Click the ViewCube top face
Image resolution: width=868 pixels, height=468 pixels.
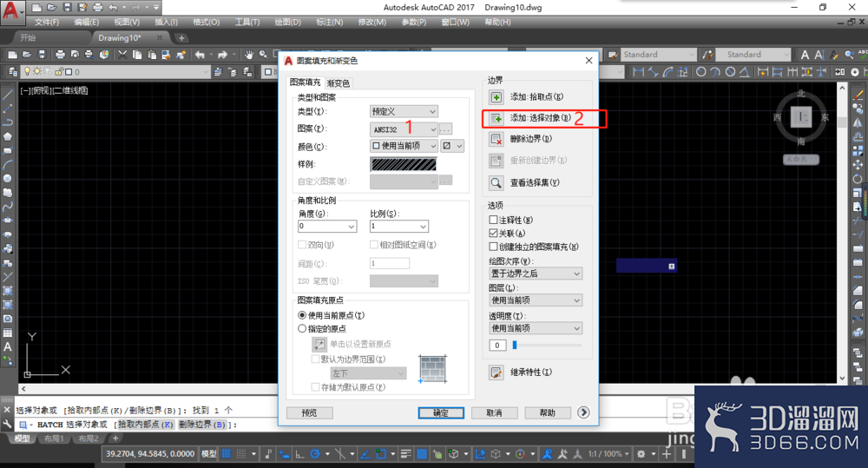tap(800, 117)
